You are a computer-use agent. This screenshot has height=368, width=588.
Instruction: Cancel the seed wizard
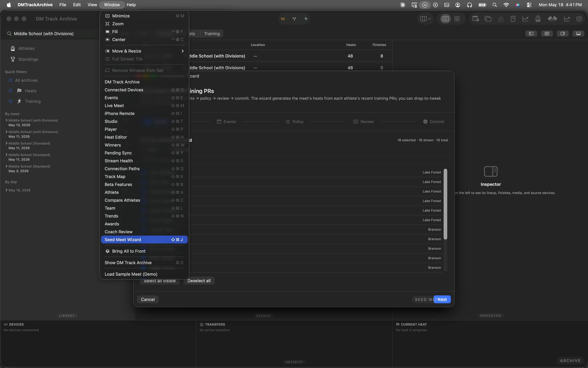[x=148, y=299]
